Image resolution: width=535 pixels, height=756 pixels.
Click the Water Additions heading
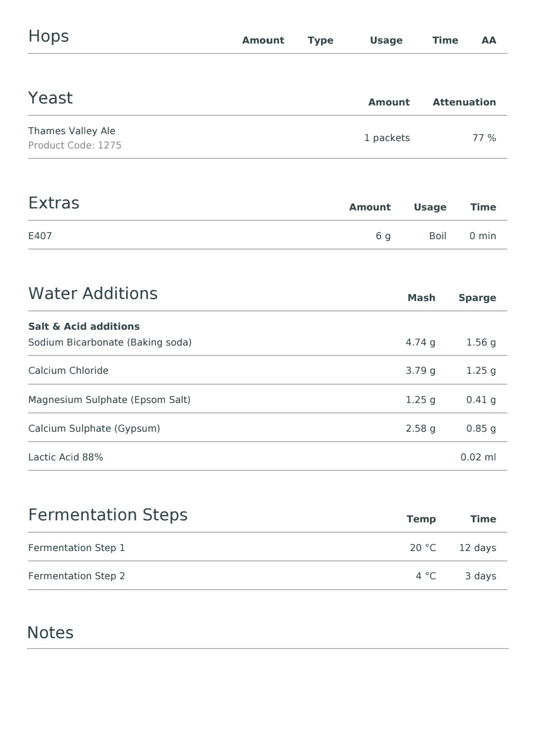(x=93, y=294)
